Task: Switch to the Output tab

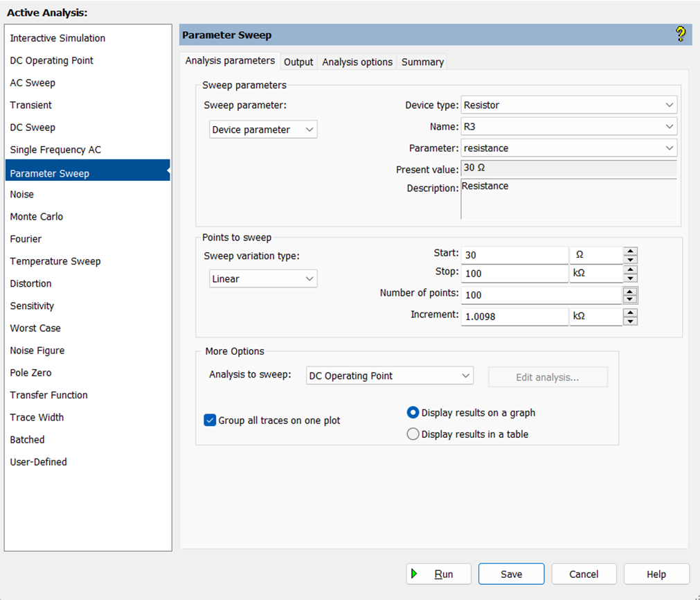Action: (x=298, y=62)
